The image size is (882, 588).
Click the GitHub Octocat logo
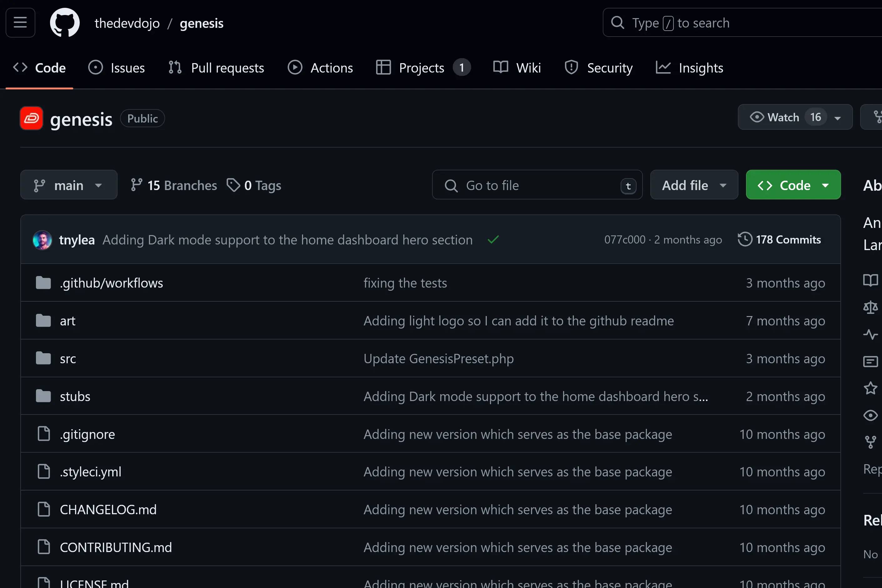coord(64,23)
